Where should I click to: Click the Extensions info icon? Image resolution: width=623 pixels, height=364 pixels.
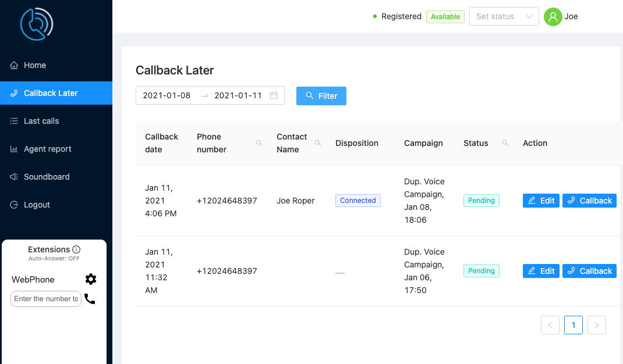76,249
